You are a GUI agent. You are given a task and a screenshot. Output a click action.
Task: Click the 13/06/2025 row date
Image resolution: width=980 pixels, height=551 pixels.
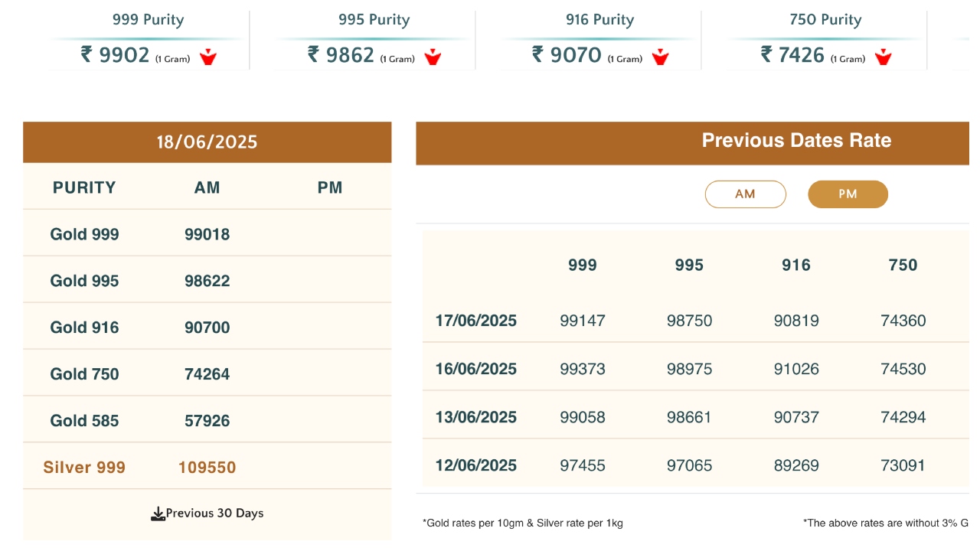pyautogui.click(x=476, y=417)
